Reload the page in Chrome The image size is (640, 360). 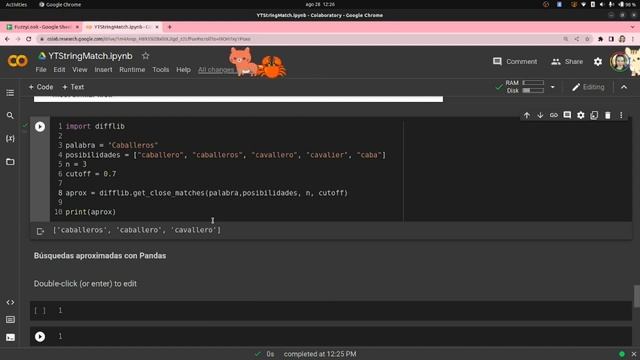[x=29, y=39]
